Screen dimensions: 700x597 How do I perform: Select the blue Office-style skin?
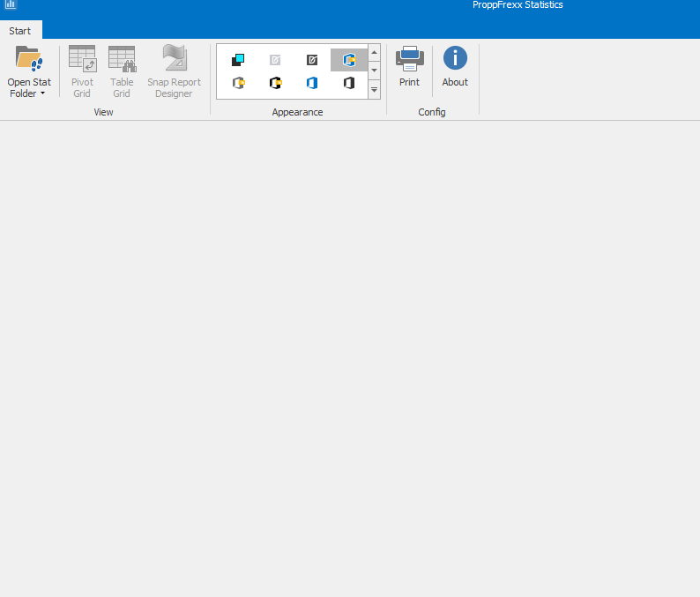coord(312,83)
